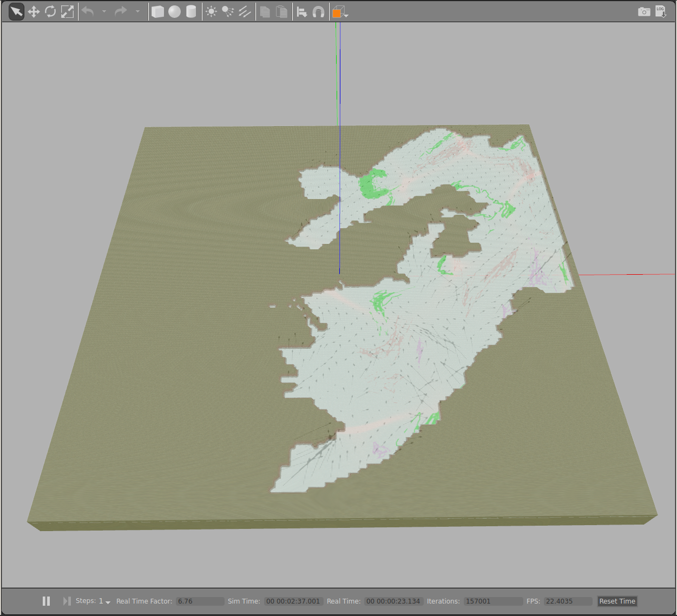Add a spot light
The width and height of the screenshot is (677, 616).
(x=228, y=12)
